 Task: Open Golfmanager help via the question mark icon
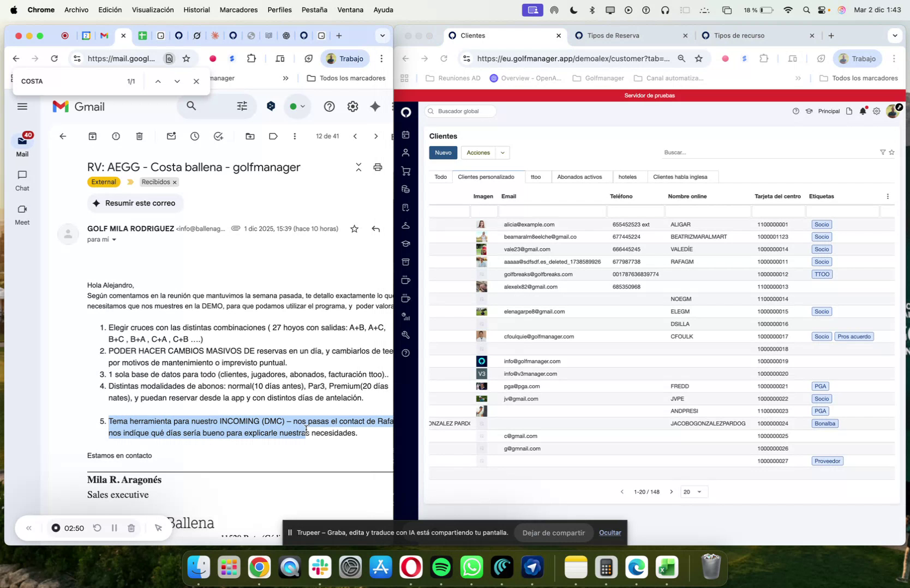[x=406, y=353]
